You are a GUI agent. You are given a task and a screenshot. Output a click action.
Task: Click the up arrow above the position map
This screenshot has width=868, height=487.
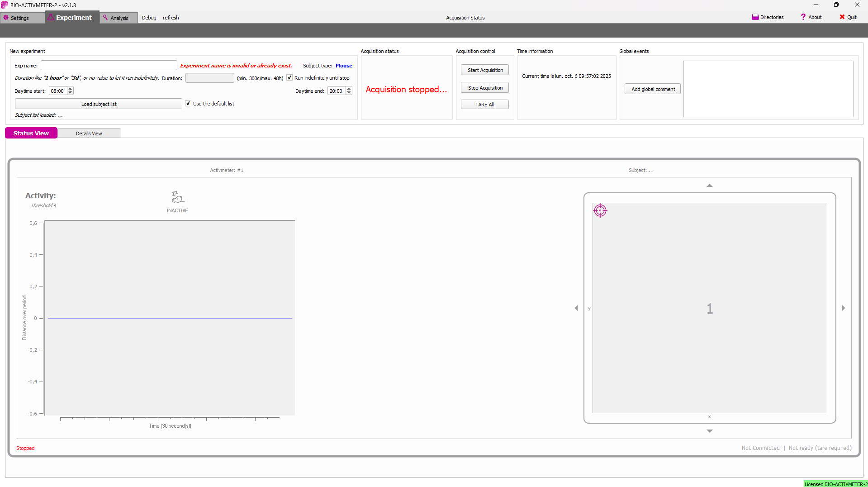pyautogui.click(x=709, y=186)
